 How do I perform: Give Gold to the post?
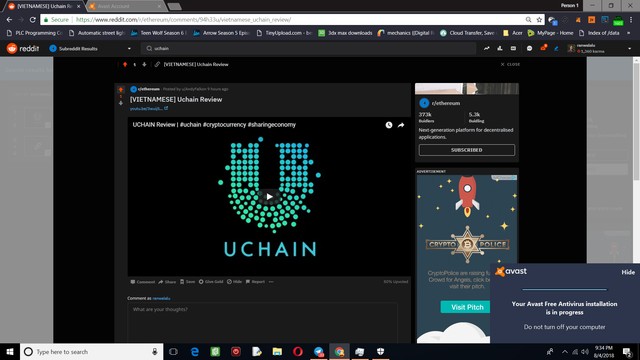211,282
